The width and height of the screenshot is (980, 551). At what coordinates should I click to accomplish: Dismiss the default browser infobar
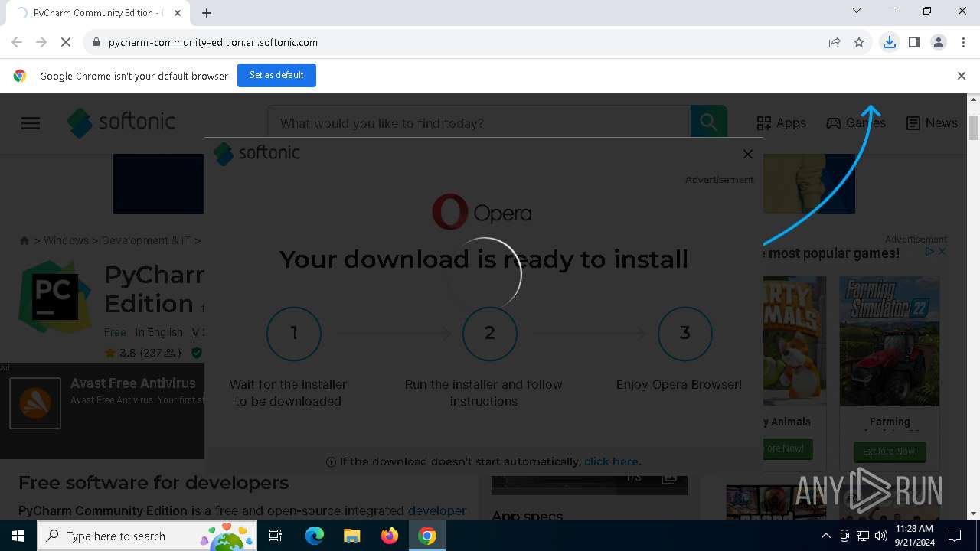962,76
